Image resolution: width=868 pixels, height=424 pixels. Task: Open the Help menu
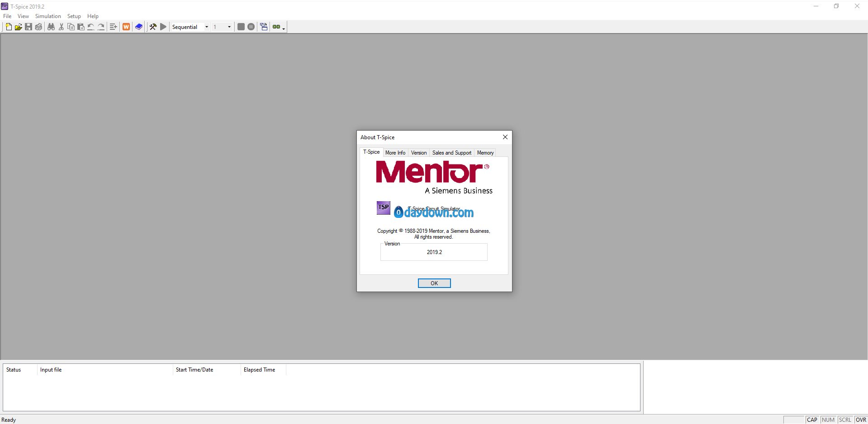(93, 16)
